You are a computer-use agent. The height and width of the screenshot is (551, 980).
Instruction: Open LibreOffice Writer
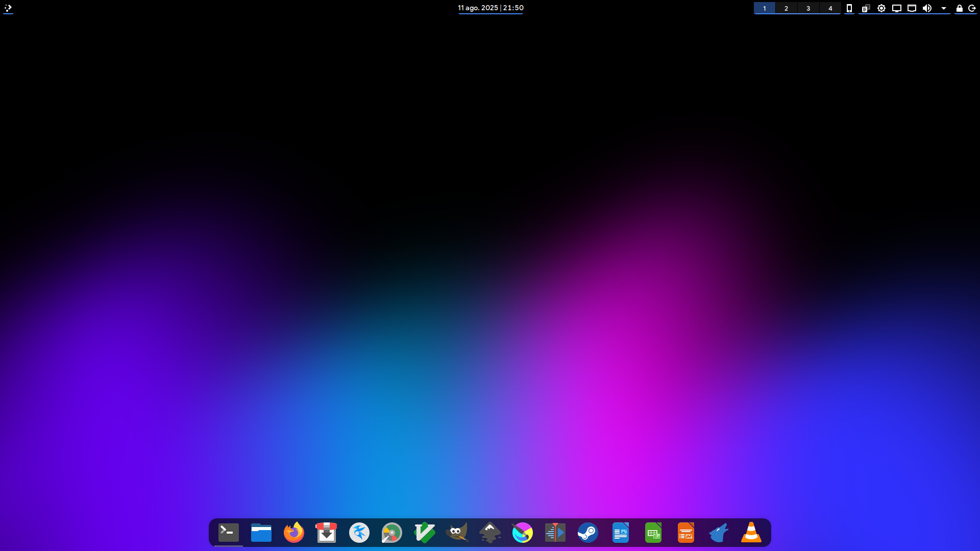621,533
